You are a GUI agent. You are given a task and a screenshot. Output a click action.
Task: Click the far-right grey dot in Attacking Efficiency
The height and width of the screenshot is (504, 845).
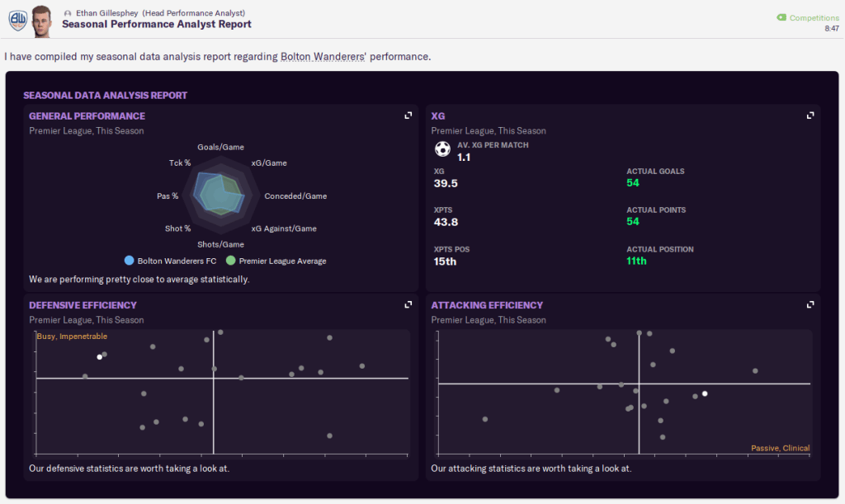click(x=754, y=371)
